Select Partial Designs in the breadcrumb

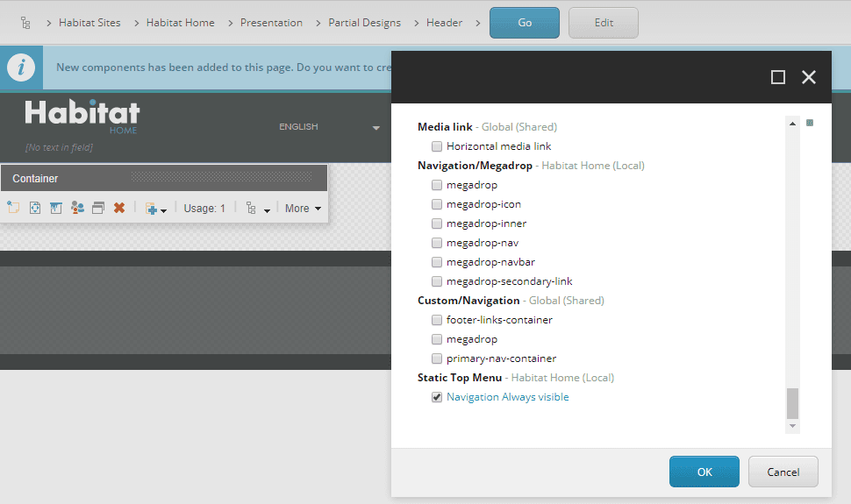coord(364,23)
